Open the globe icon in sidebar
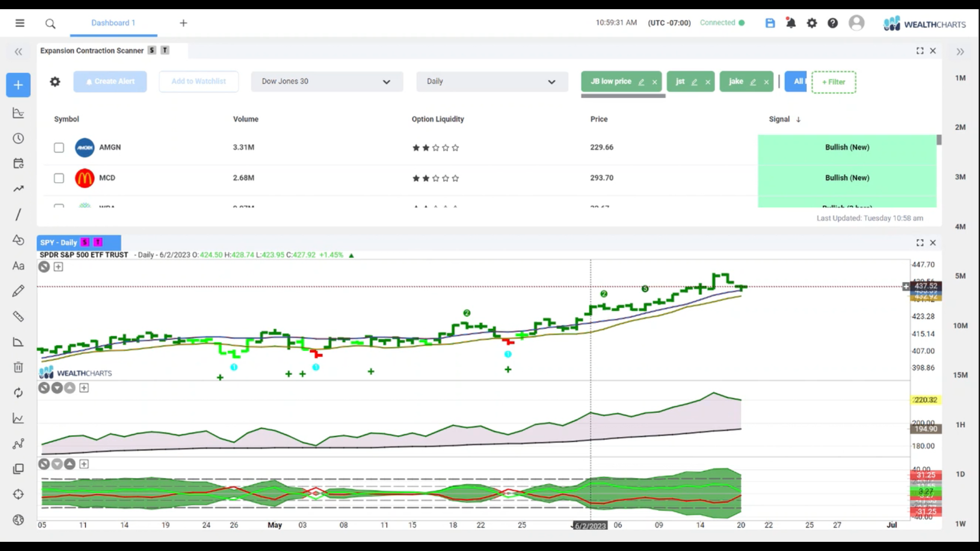 (x=18, y=520)
